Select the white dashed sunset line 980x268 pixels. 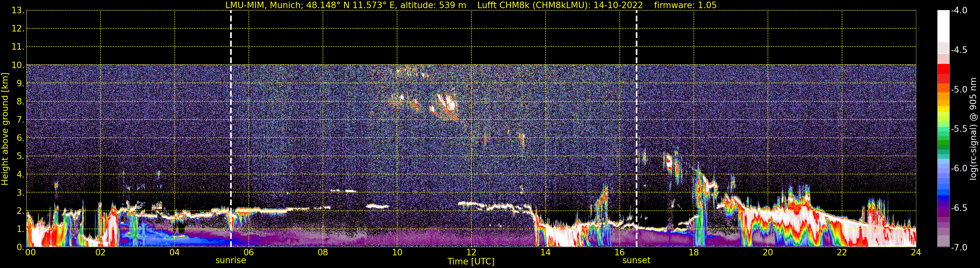[636, 129]
